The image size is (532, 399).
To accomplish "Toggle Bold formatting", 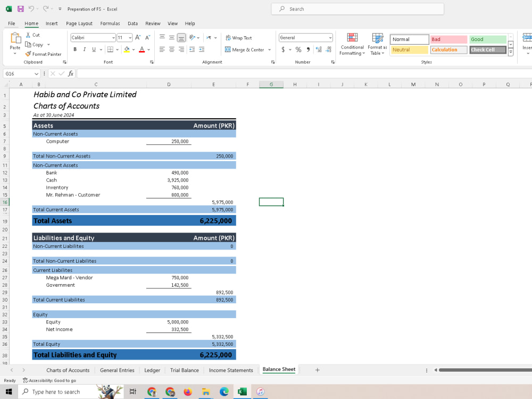I will (x=75, y=49).
